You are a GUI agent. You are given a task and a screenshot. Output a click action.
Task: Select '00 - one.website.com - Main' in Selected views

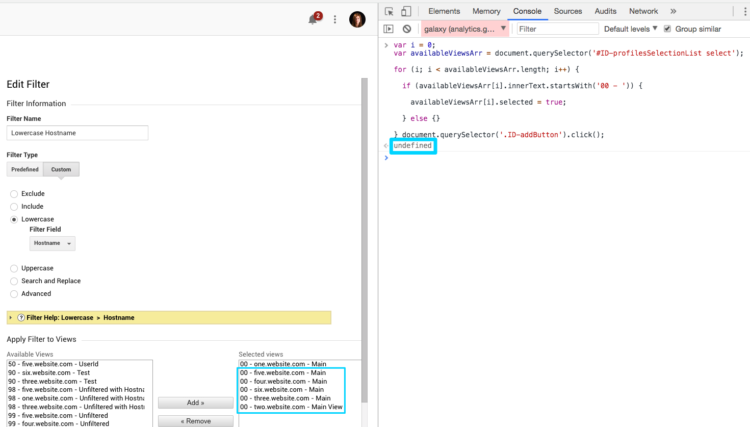(x=299, y=364)
